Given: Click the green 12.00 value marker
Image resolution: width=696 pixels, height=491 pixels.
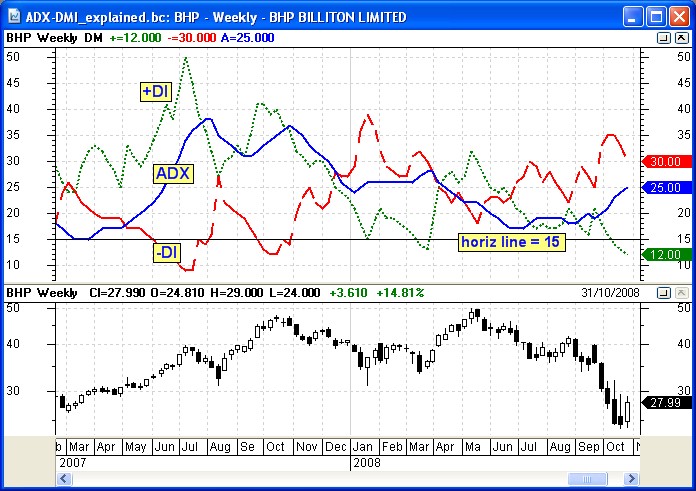Looking at the screenshot, I should 667,255.
